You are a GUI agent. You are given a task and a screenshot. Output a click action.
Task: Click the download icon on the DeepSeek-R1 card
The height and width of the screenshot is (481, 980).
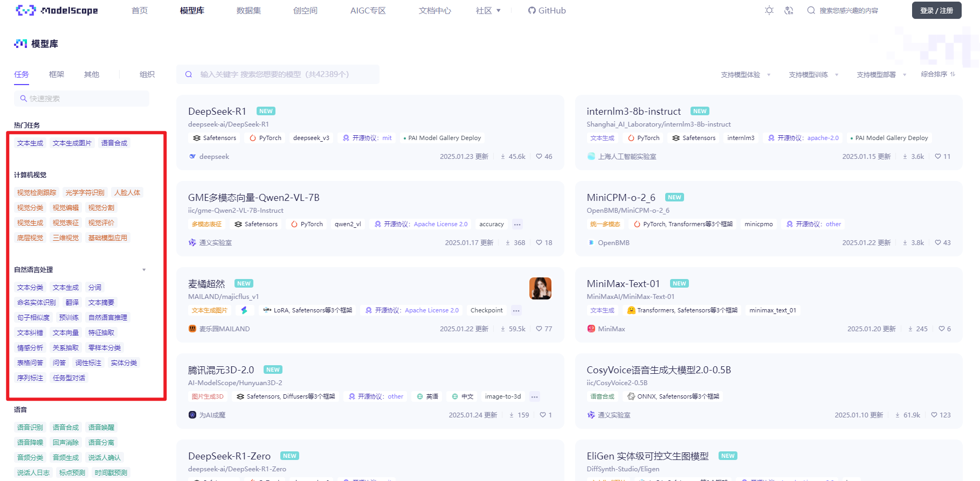503,157
